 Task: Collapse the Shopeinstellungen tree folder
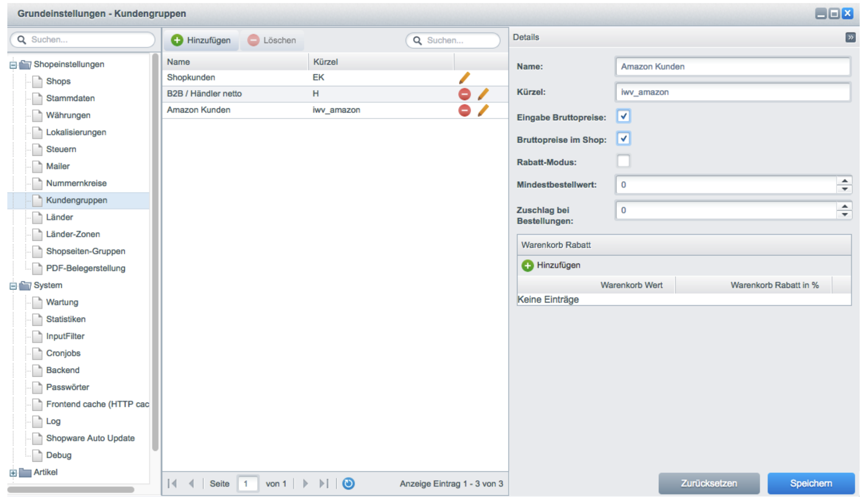pyautogui.click(x=13, y=65)
